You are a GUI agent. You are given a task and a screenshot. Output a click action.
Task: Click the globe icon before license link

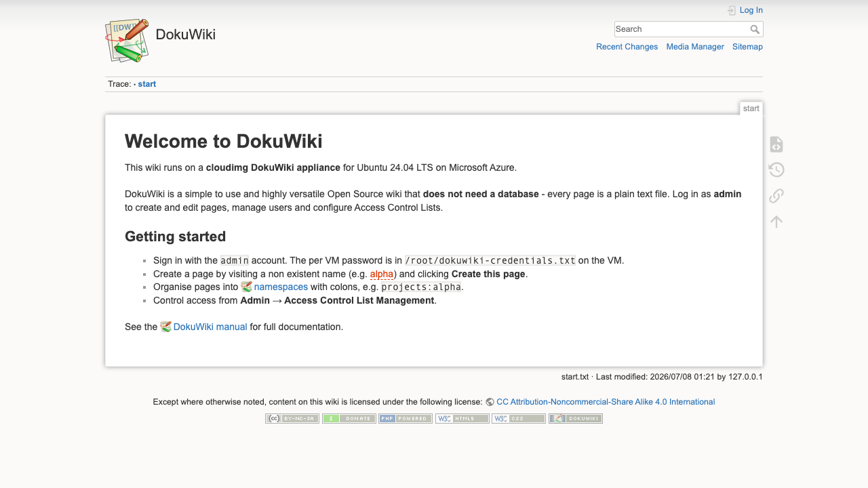(490, 402)
